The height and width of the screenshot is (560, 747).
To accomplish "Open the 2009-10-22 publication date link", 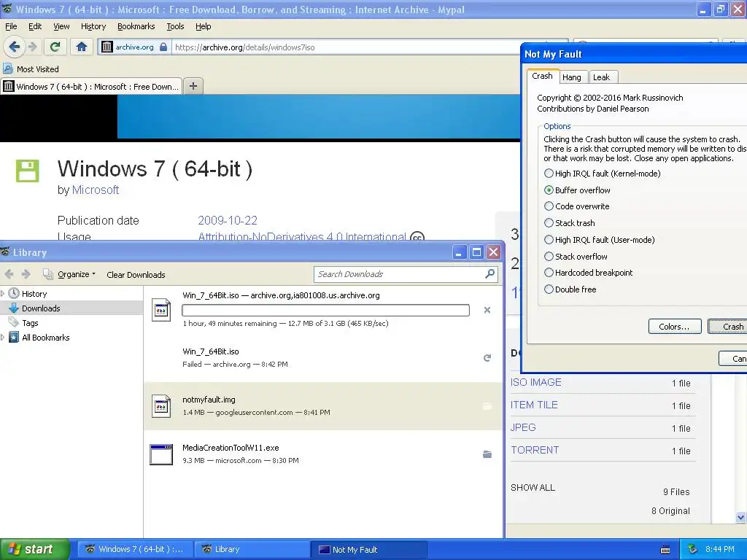I will point(228,220).
